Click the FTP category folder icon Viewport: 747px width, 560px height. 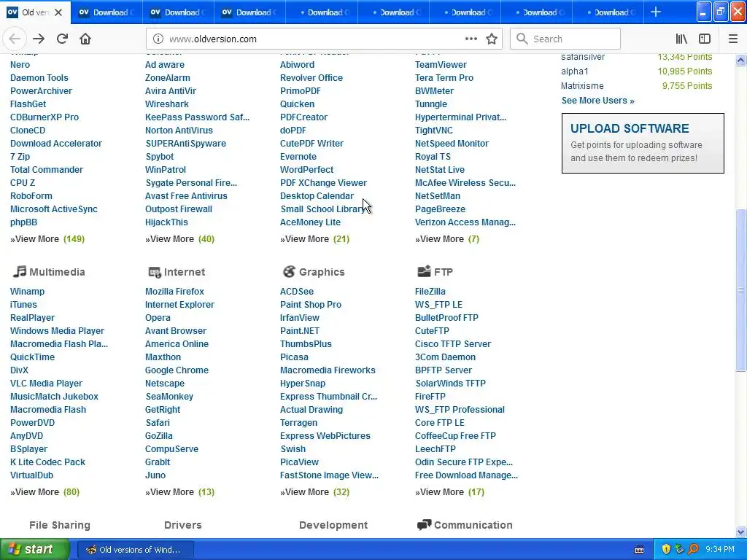pyautogui.click(x=424, y=271)
